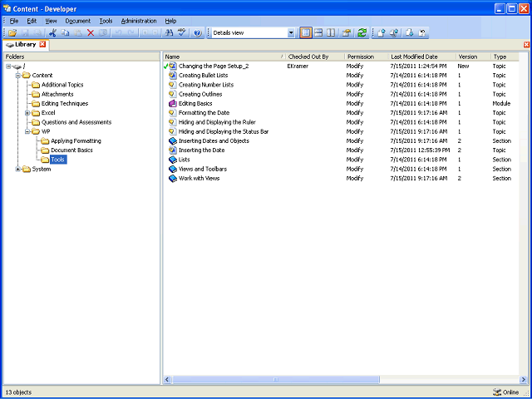Open the Tools menu

[106, 21]
